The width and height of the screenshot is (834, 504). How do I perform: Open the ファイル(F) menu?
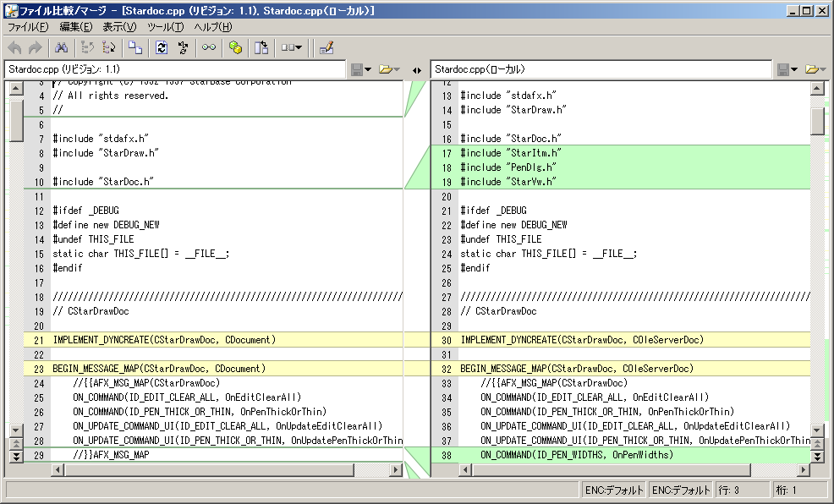[x=28, y=27]
